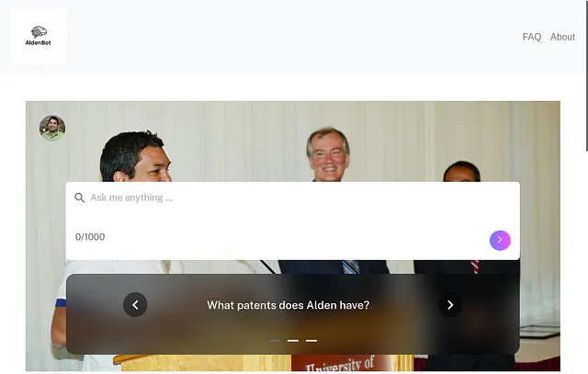Go to the About page
The image size is (588, 374).
(x=562, y=37)
